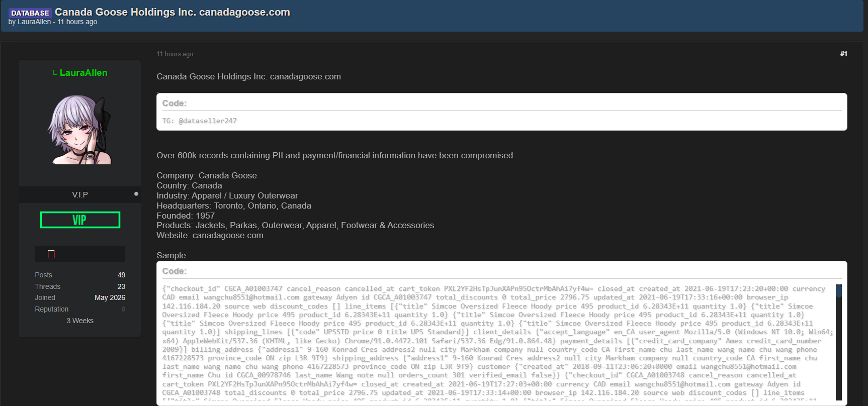This screenshot has width=868, height=406.
Task: Click the '11 hours ago' post timestamp
Action: point(175,54)
